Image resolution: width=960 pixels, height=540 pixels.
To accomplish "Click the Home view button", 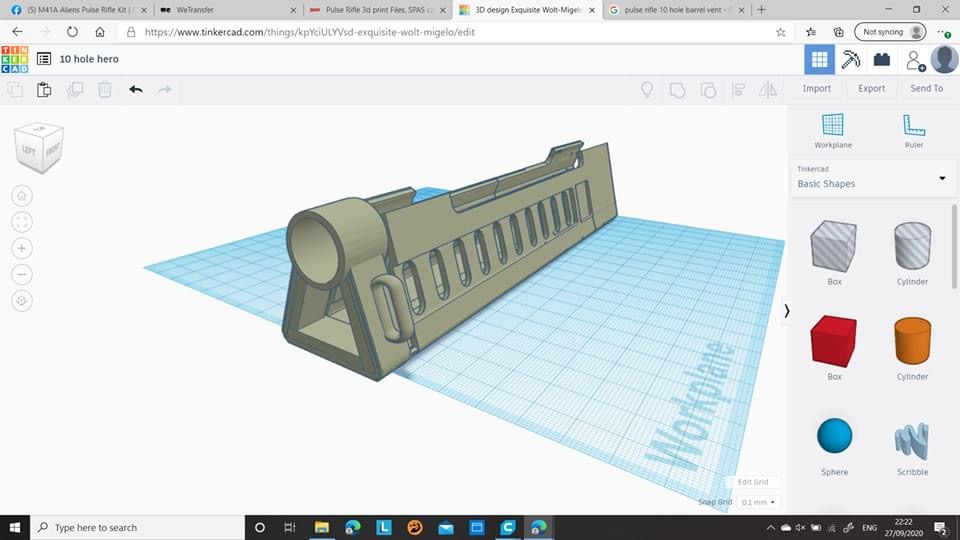I will click(22, 196).
